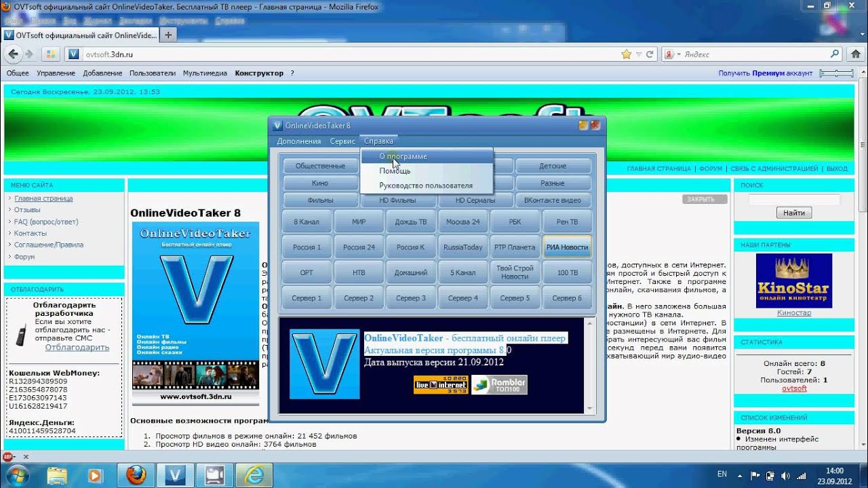The width and height of the screenshot is (868, 488).
Task: Switch to OnlineVideoTaker V in the taskbar
Action: click(176, 474)
